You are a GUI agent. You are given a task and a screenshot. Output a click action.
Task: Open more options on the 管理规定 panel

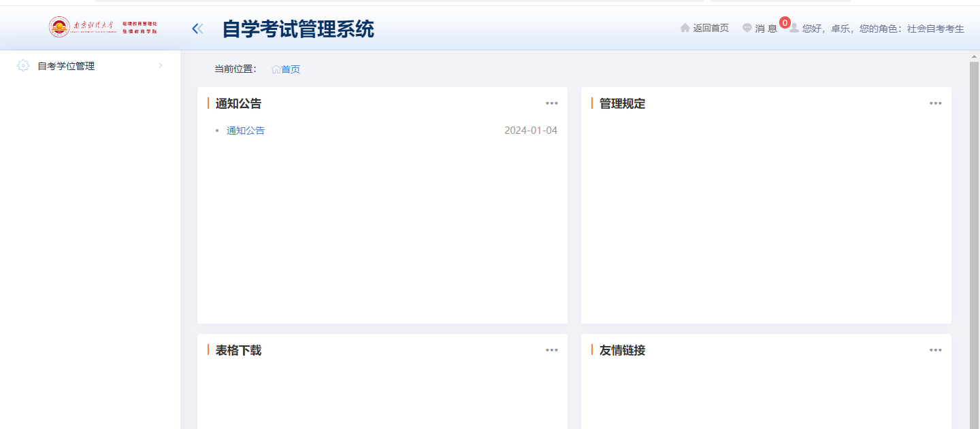(935, 103)
